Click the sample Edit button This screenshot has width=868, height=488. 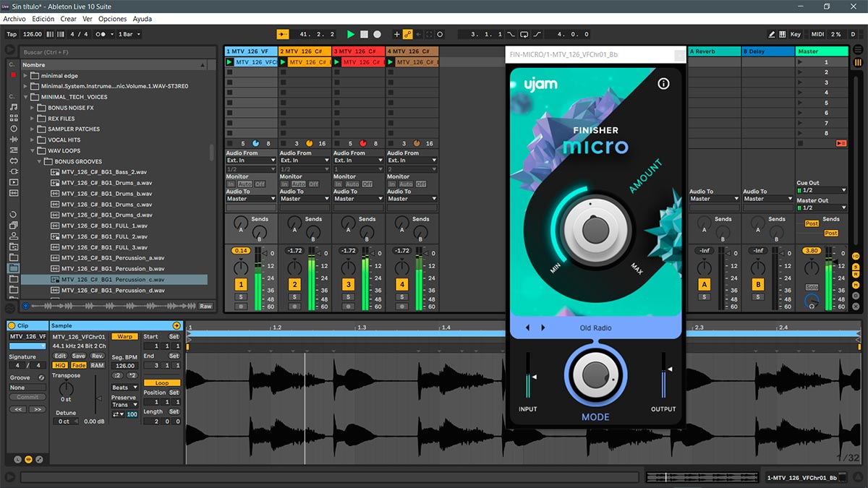click(x=60, y=356)
